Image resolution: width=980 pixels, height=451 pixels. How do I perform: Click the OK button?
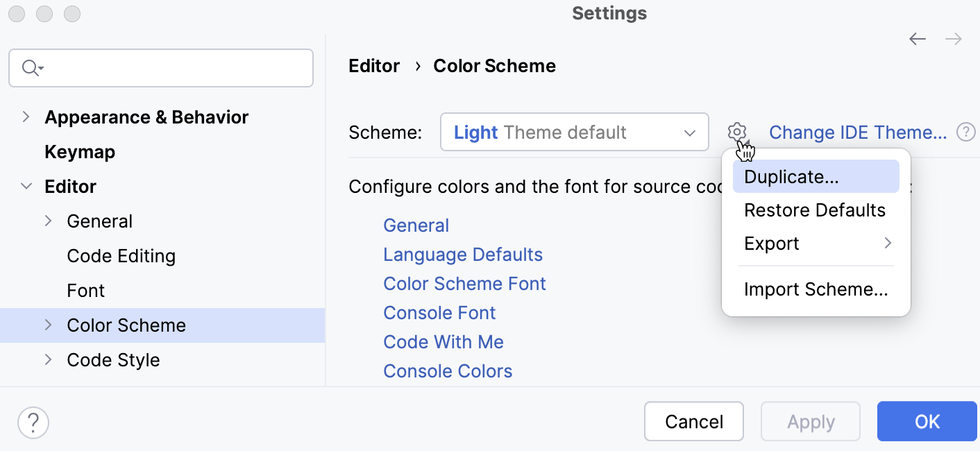pos(927,421)
